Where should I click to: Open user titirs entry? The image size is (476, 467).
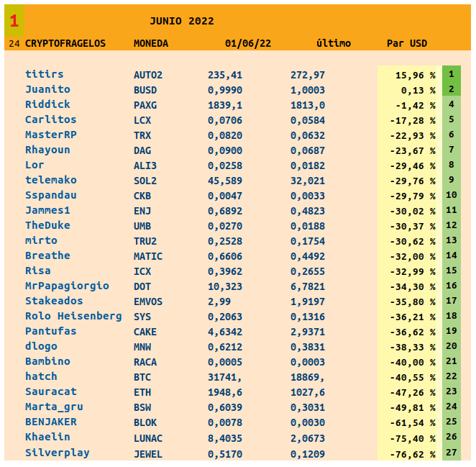(x=44, y=74)
